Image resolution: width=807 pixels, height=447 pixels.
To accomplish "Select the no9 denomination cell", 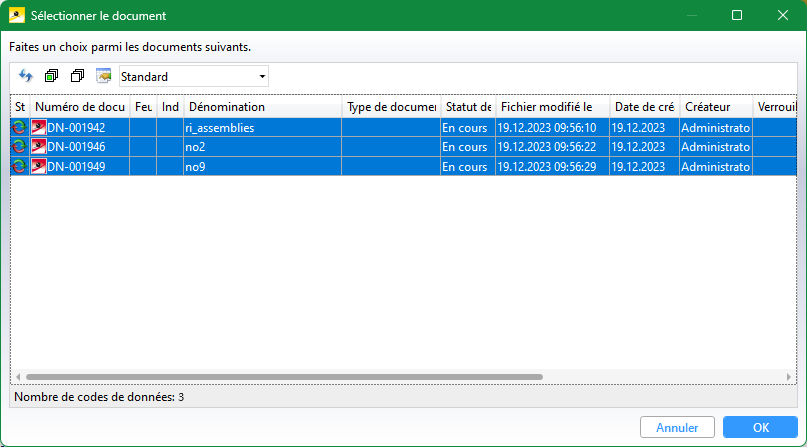I will (x=260, y=165).
